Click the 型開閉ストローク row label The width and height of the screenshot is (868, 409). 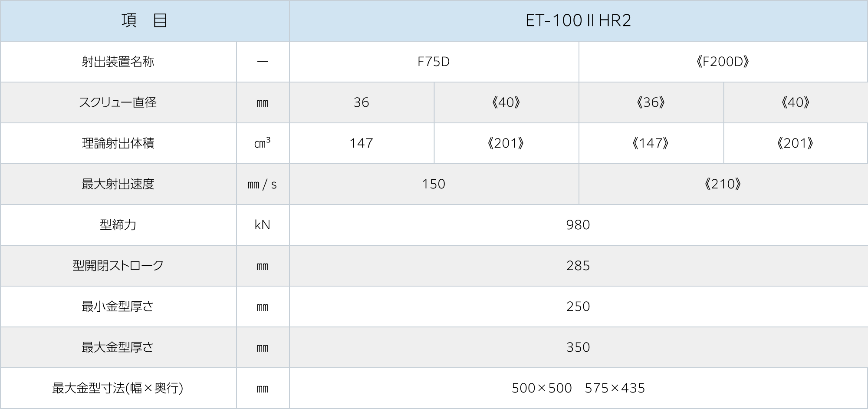(118, 266)
